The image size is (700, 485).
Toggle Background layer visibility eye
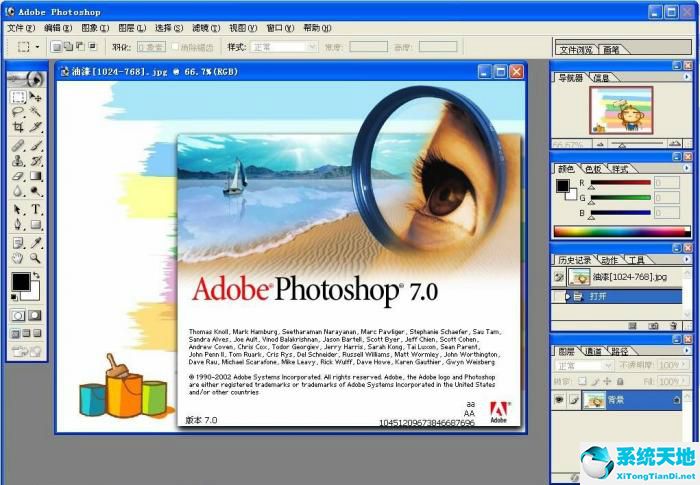tap(559, 400)
